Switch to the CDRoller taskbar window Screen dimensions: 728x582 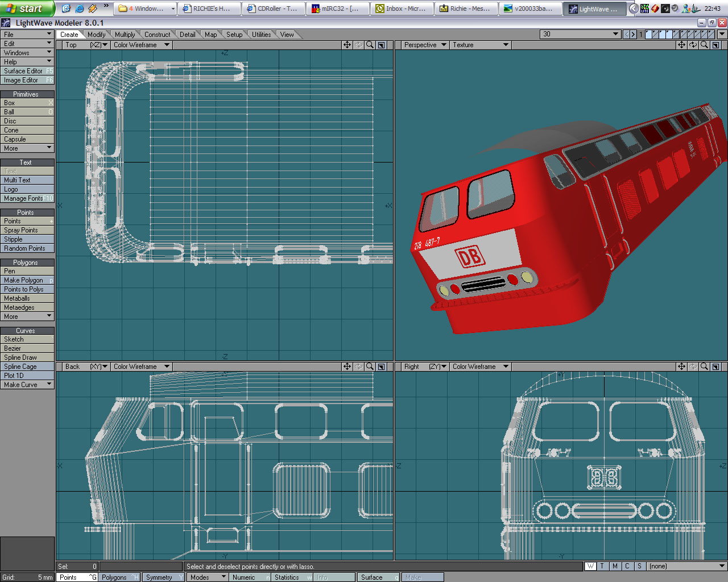tap(272, 9)
